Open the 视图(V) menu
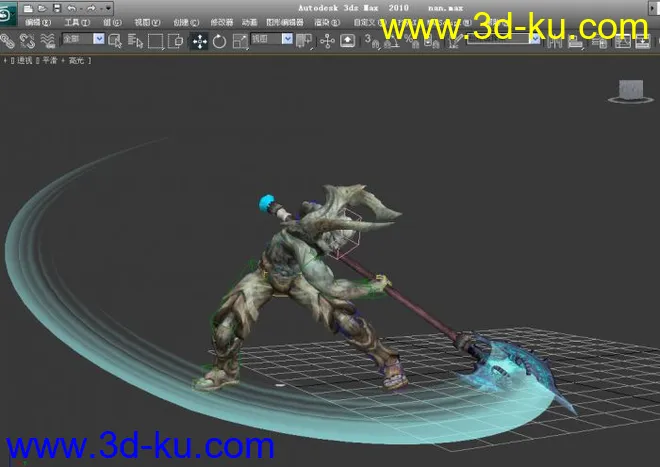Screen dimensions: 660x467 coord(147,22)
